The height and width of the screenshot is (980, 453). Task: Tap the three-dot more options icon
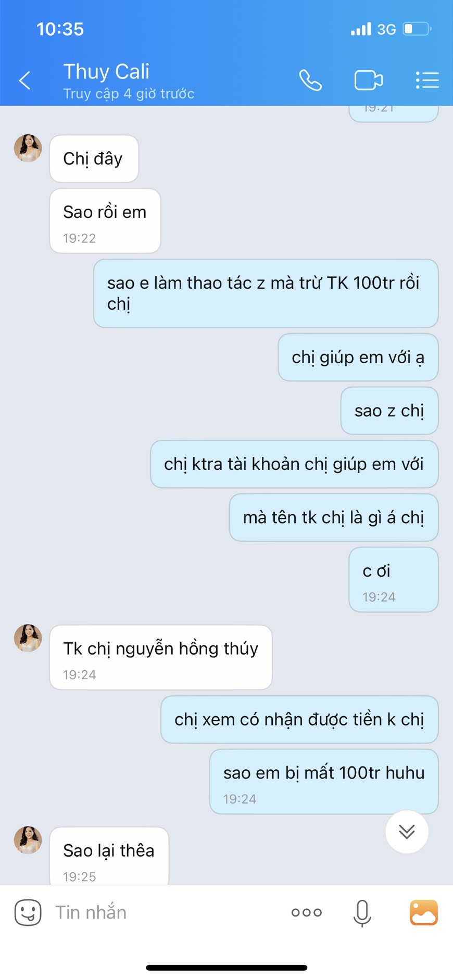pyautogui.click(x=307, y=912)
